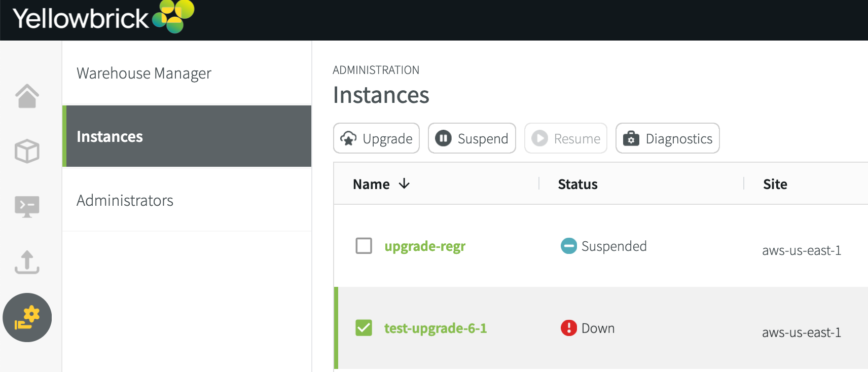The image size is (868, 372).
Task: Open the test-upgrade-6-1 instance link
Action: pos(436,328)
